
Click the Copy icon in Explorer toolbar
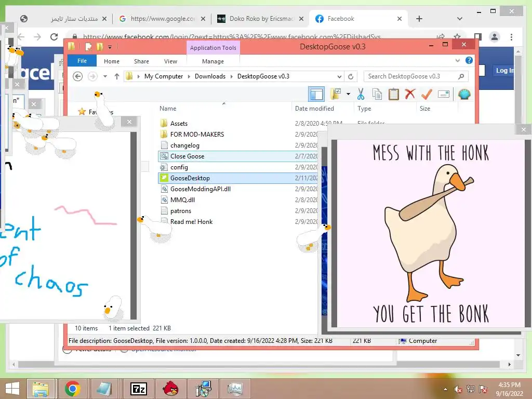pyautogui.click(x=377, y=94)
